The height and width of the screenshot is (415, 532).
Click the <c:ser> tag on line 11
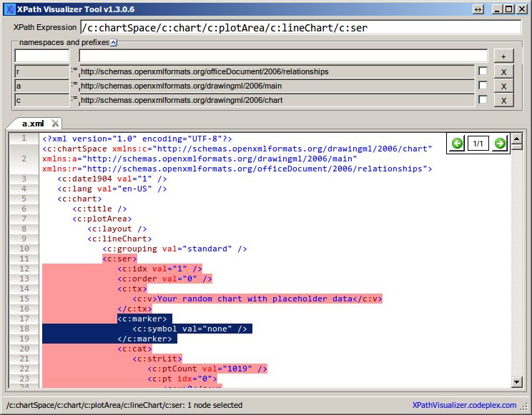tap(119, 259)
